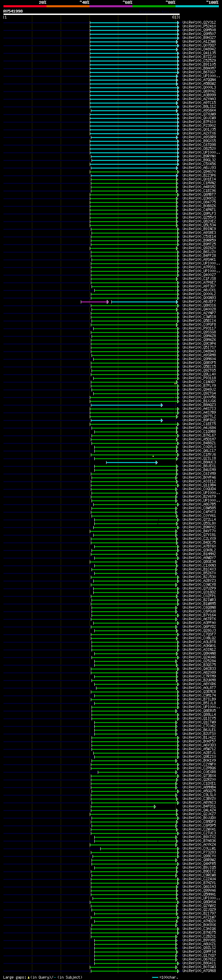Viewport: 222px width, 980px height.
Task: Click cyan alignment bar for UniRef100_B9F8X2
Action: [x=126, y=420]
